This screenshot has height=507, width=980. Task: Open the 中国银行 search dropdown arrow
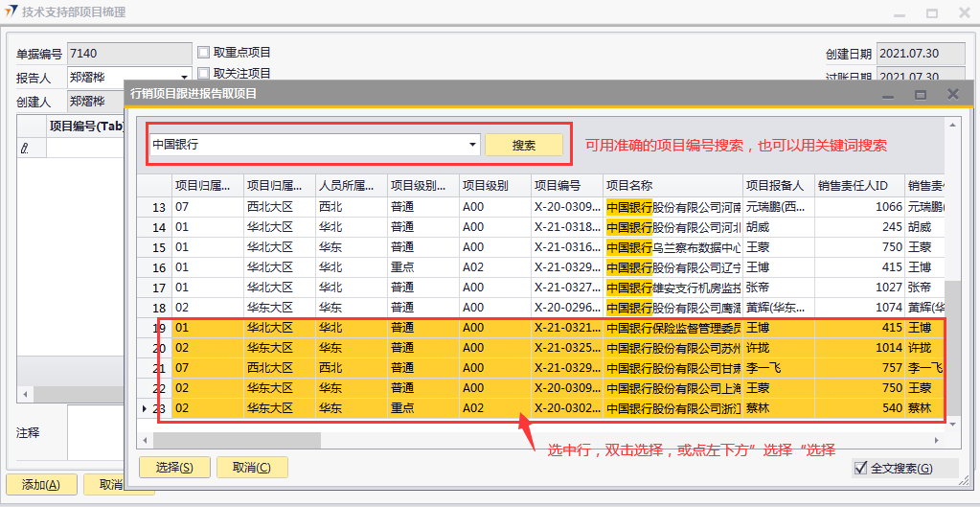pyautogui.click(x=472, y=145)
